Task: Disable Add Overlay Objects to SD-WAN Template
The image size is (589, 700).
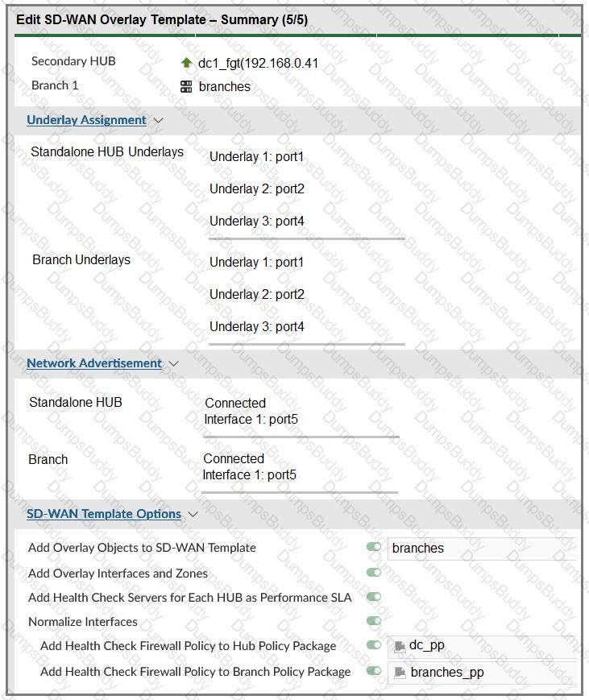Action: tap(373, 546)
